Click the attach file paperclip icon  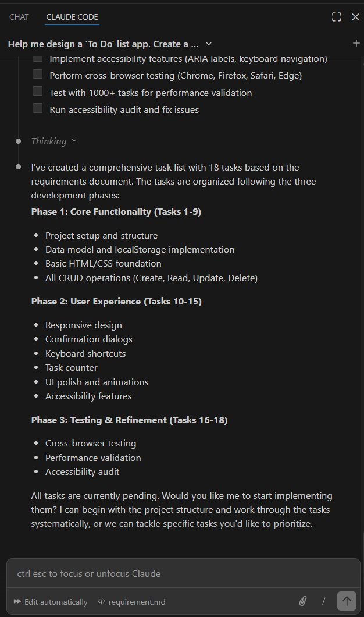tap(302, 601)
